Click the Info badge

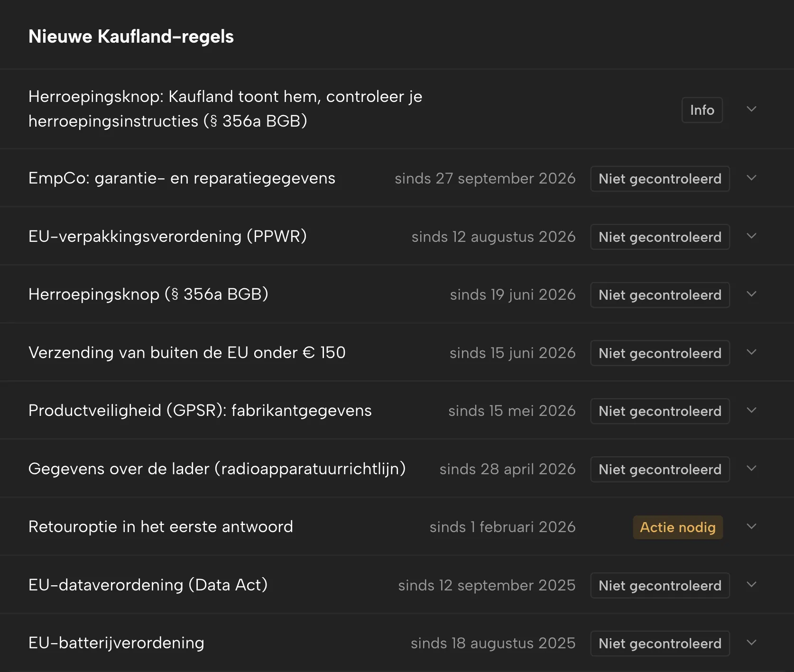(x=702, y=110)
